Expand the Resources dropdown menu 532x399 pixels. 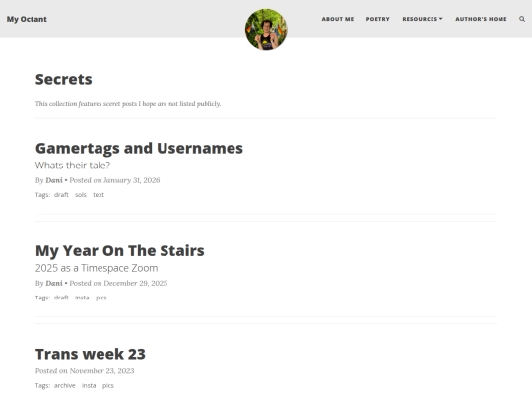(x=423, y=19)
